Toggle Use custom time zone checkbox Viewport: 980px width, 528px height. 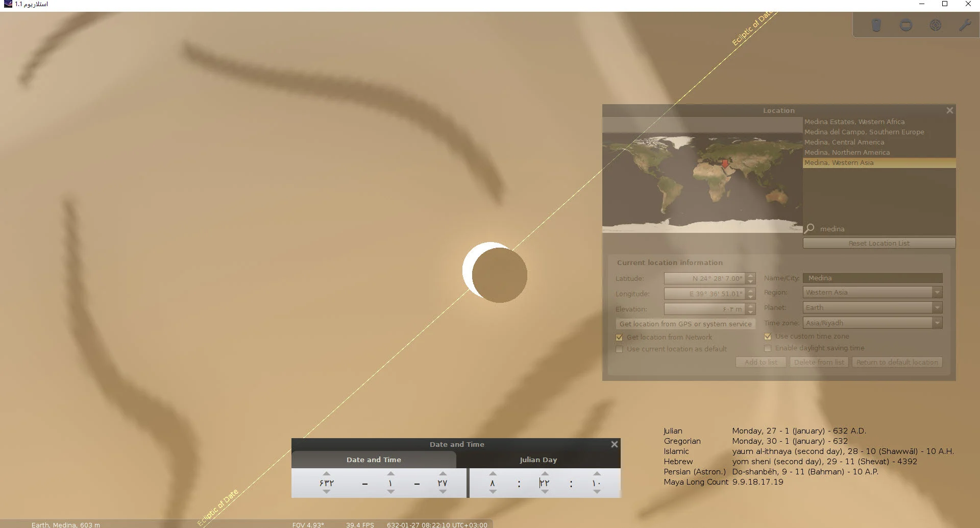[x=767, y=337]
